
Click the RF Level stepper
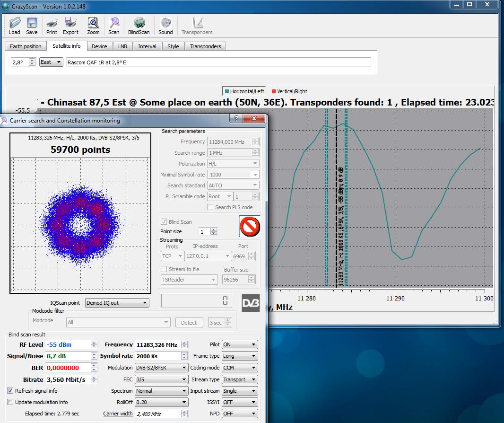[94, 344]
